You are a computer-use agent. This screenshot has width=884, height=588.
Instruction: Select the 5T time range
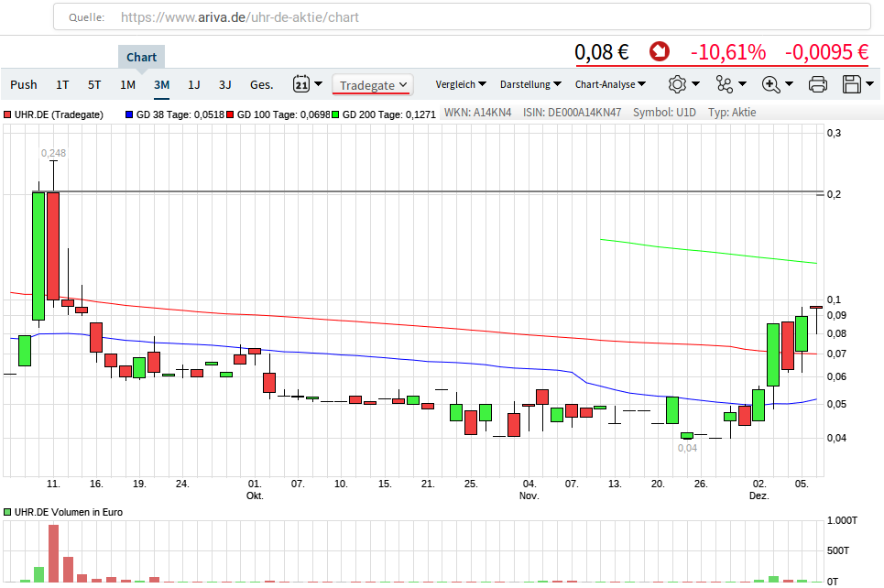[94, 84]
